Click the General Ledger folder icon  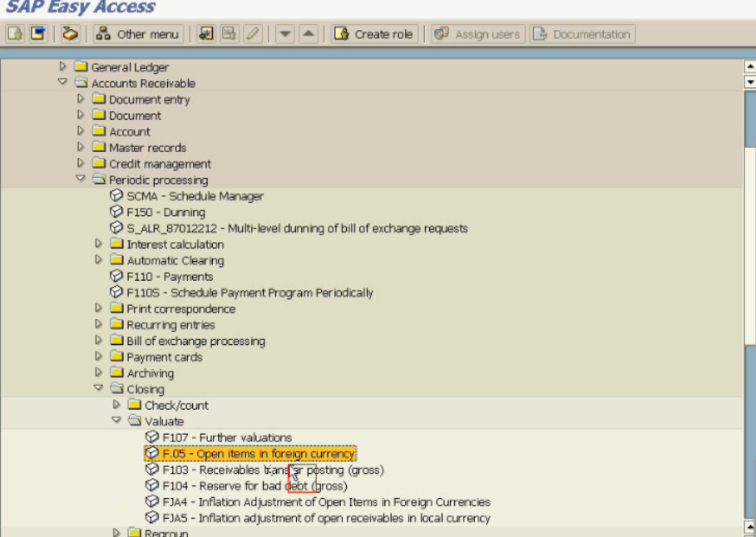pos(81,66)
